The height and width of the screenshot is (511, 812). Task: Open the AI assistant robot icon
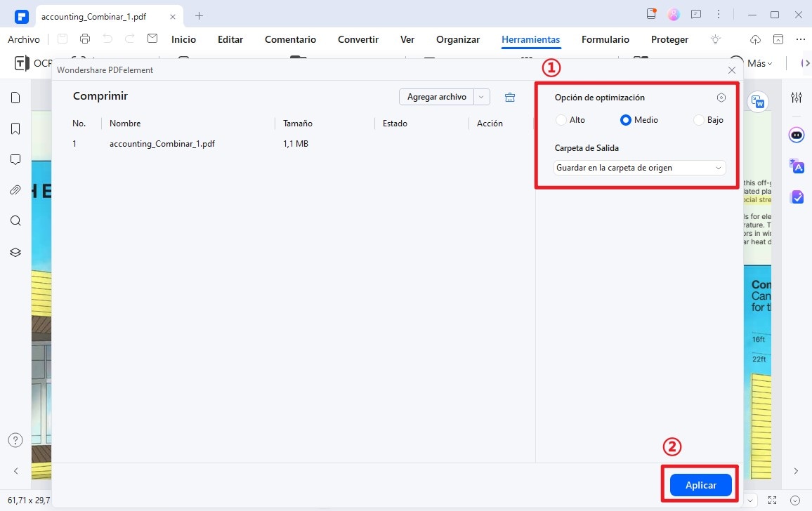797,135
